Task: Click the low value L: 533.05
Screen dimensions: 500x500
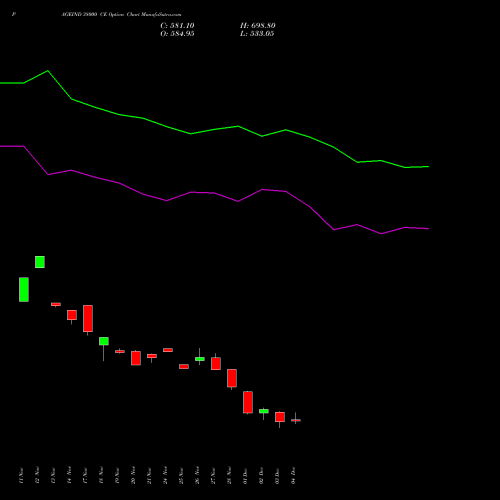Action: 257,34
